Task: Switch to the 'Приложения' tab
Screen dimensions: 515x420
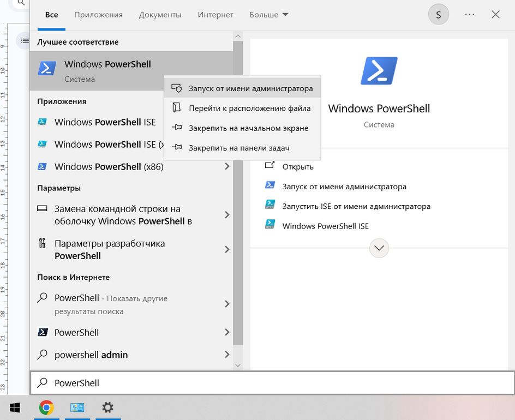Action: click(98, 15)
